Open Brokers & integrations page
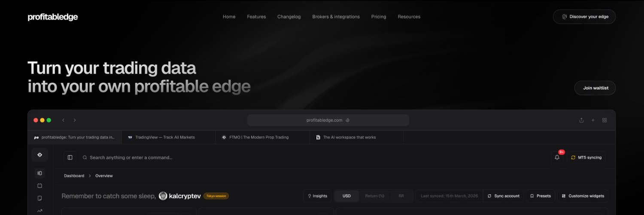644x215 pixels. [x=336, y=17]
